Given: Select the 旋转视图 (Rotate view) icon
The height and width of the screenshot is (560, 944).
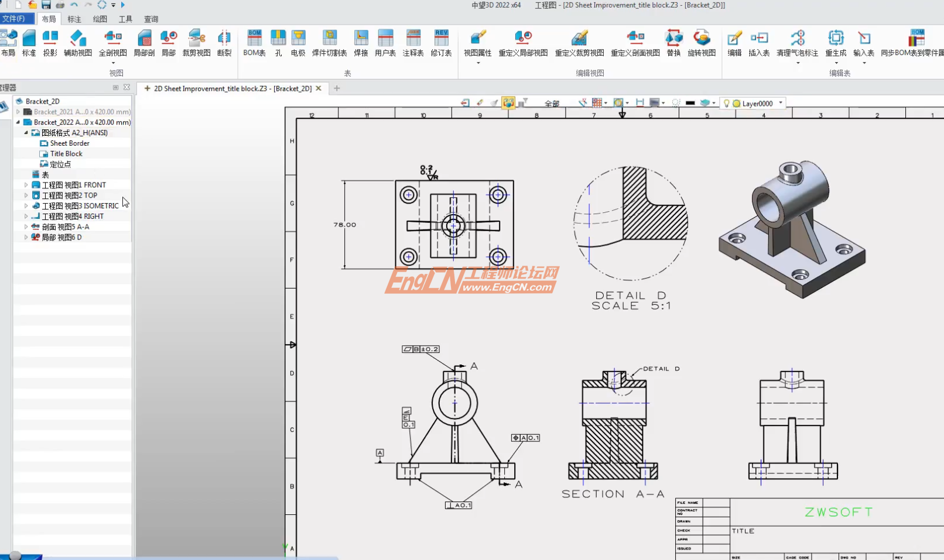Looking at the screenshot, I should 703,41.
